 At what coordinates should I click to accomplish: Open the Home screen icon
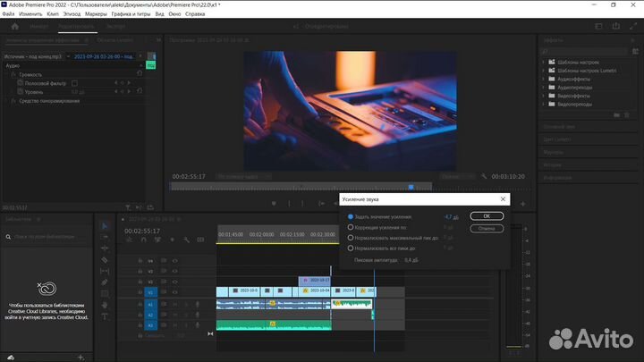(x=15, y=26)
